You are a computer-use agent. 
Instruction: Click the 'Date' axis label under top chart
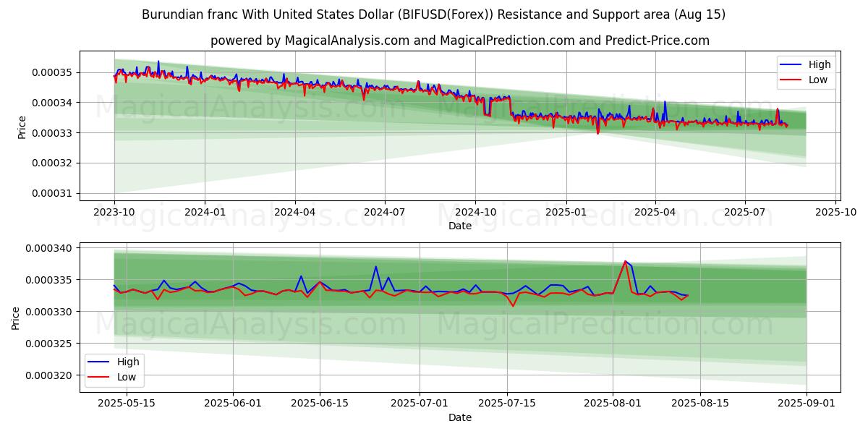(460, 226)
